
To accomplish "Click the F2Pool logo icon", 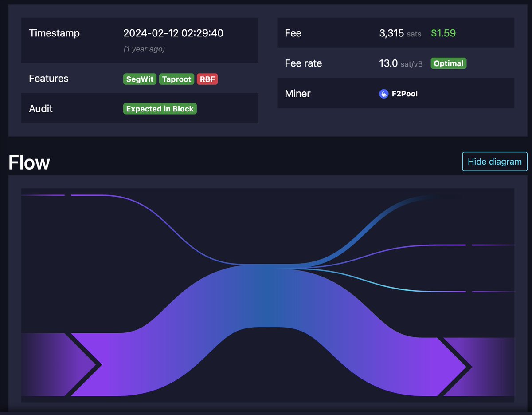I will (x=384, y=94).
